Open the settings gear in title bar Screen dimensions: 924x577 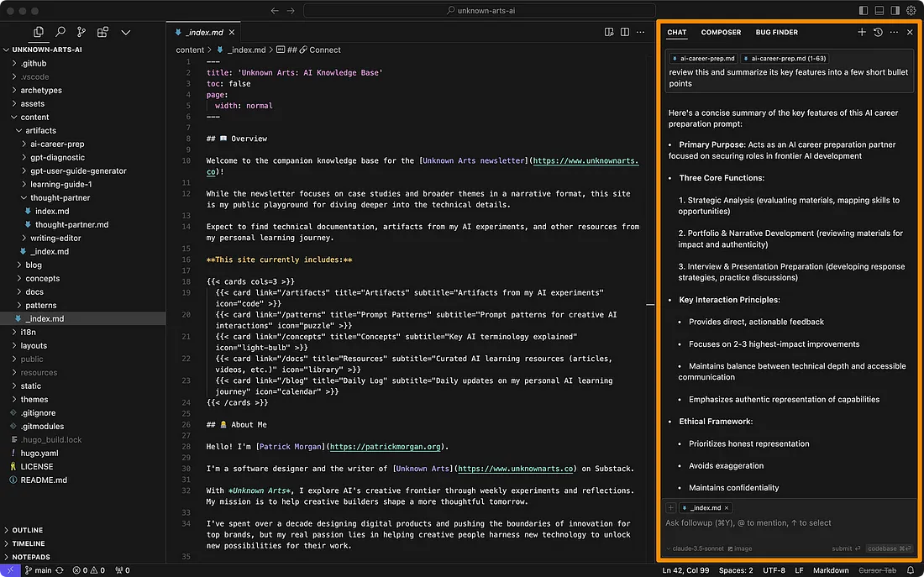point(911,11)
